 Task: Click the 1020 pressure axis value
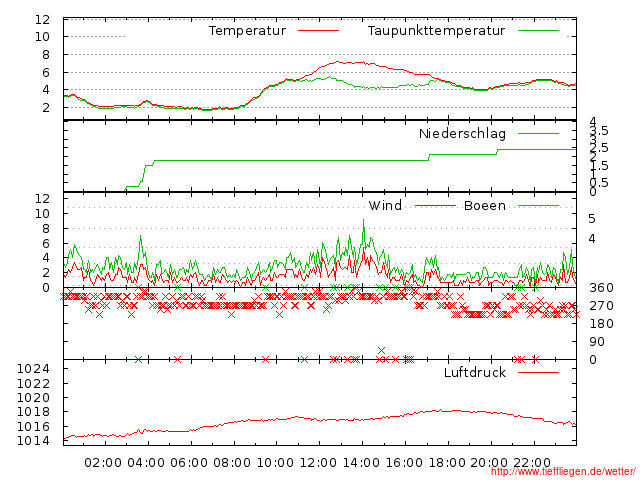(x=33, y=398)
